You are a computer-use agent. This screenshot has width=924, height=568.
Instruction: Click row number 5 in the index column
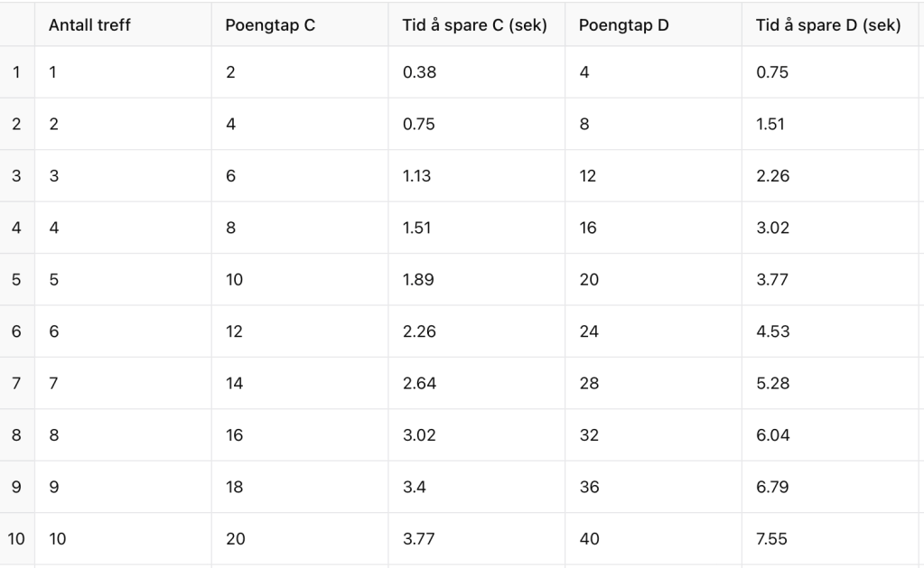16,280
